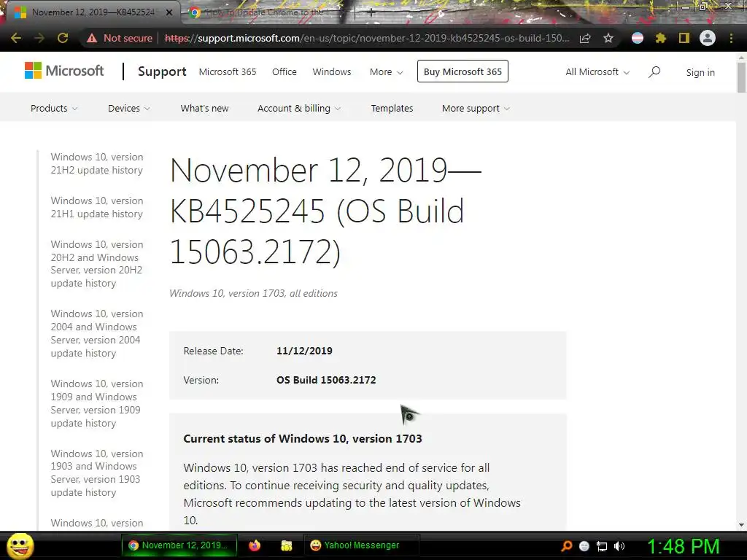Image resolution: width=747 pixels, height=560 pixels.
Task: Click the Microsoft logo
Action: 64,71
